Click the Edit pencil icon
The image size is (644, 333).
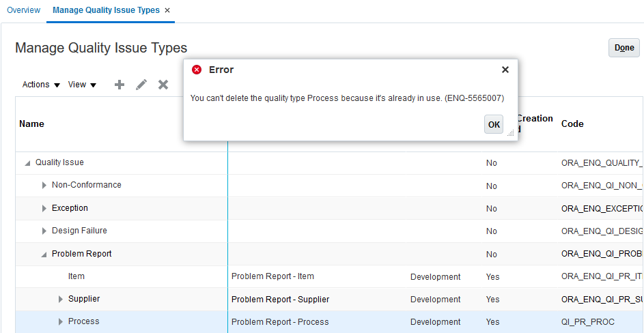[x=141, y=85]
